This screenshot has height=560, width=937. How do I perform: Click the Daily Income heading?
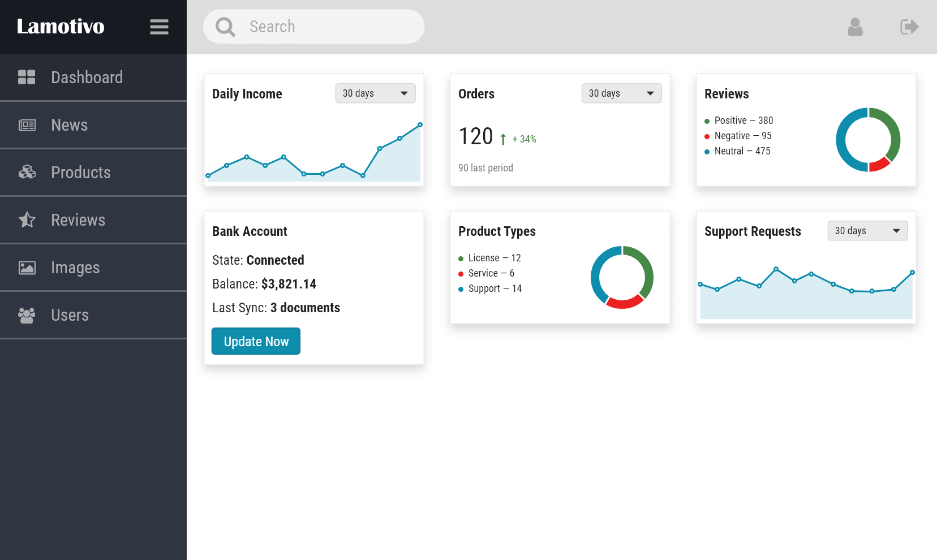tap(247, 94)
